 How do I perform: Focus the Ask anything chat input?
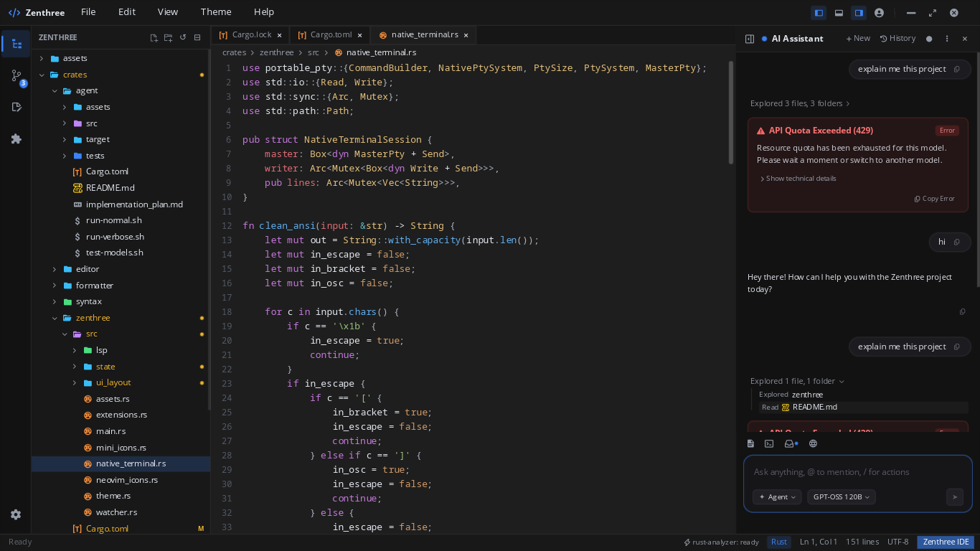pyautogui.click(x=857, y=472)
